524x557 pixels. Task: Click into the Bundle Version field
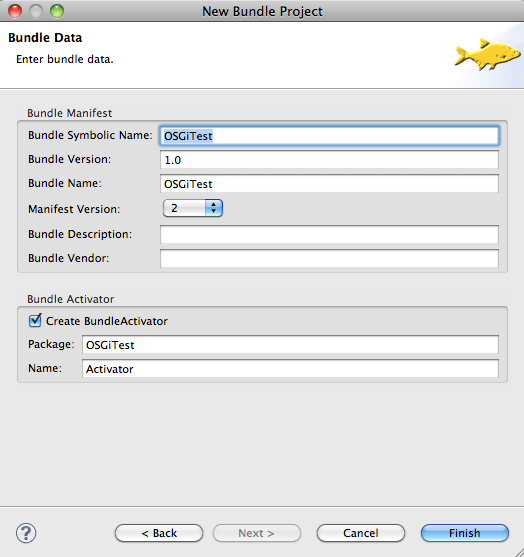329,160
